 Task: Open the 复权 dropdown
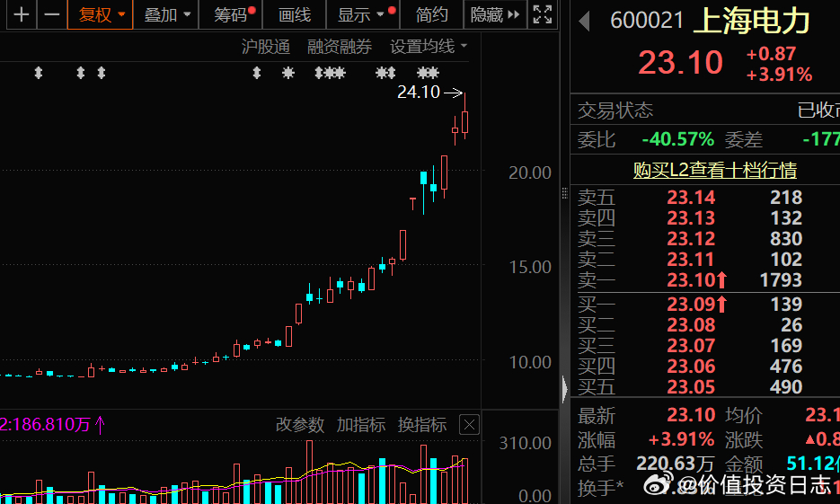coord(101,14)
